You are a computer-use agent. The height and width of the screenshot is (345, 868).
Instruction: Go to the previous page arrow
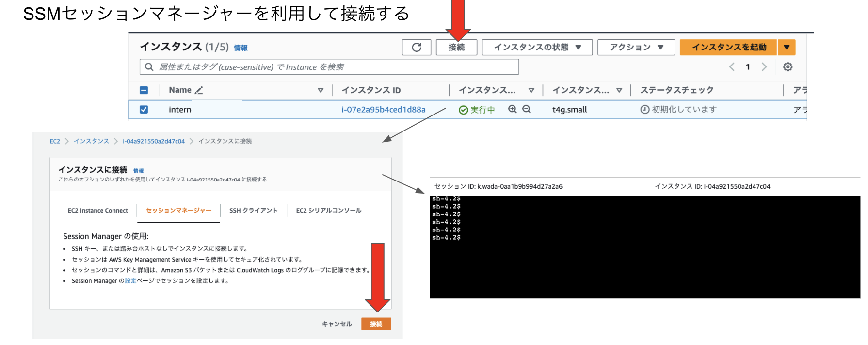[732, 67]
